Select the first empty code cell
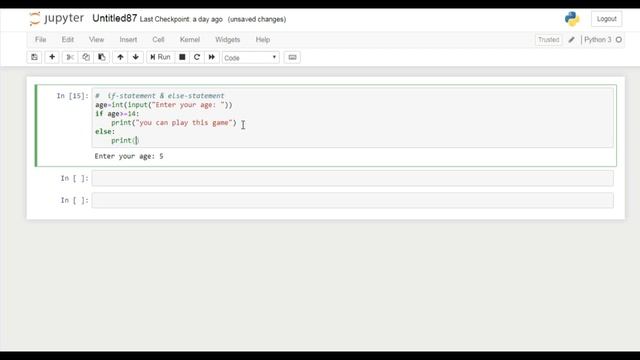 tap(352, 178)
